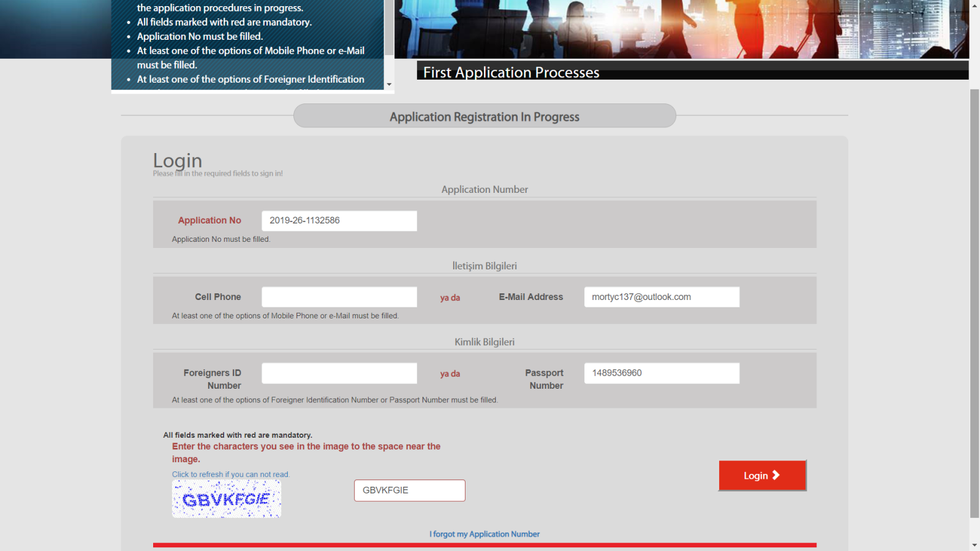Image resolution: width=980 pixels, height=551 pixels.
Task: Click the 'Passport Number' label
Action: click(x=545, y=379)
